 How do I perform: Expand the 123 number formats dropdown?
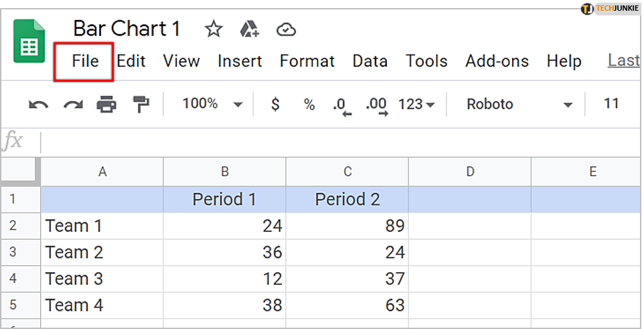coord(416,104)
